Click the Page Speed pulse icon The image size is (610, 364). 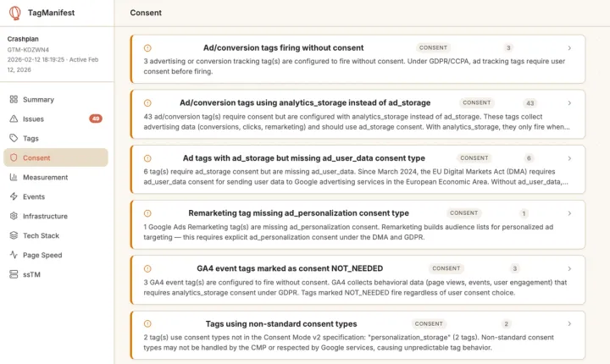[x=14, y=255]
